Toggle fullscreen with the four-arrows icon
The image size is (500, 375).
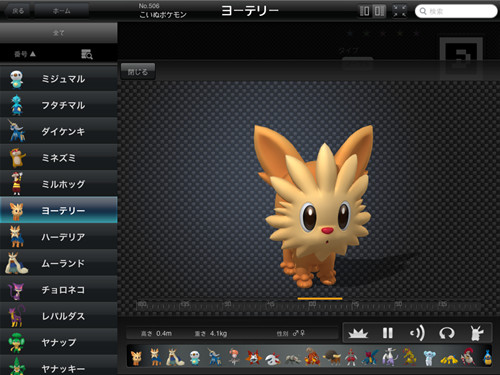click(399, 11)
